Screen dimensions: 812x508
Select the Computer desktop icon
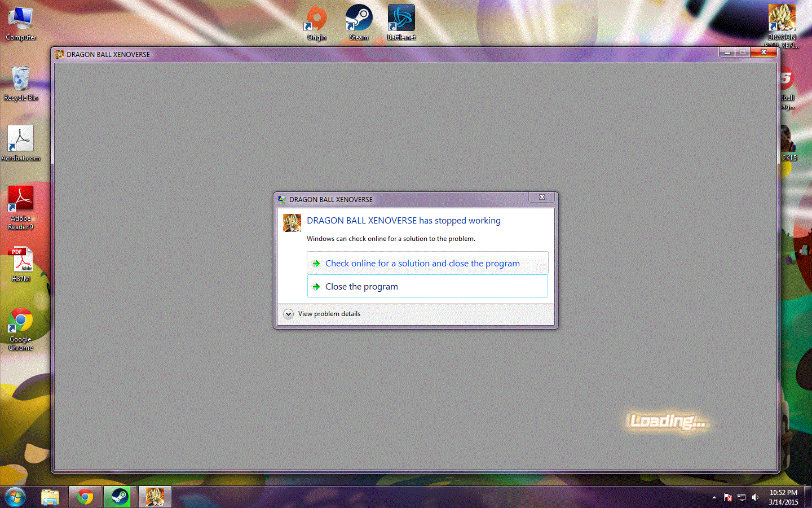pos(21,24)
